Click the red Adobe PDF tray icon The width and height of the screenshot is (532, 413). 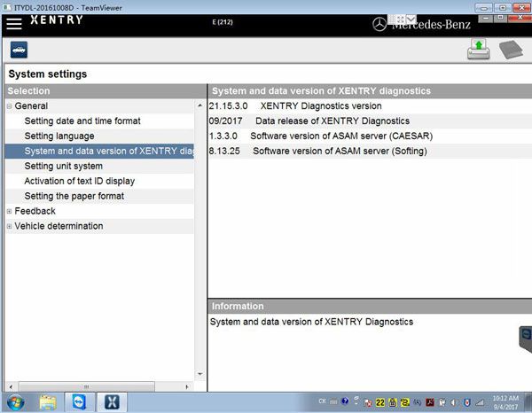[x=430, y=402]
